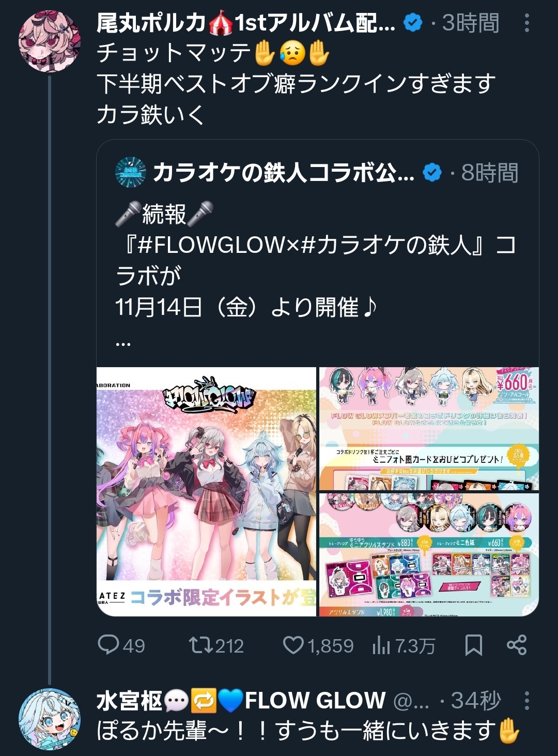
Task: Open 水宮枢's profile avatar
Action: [50, 719]
